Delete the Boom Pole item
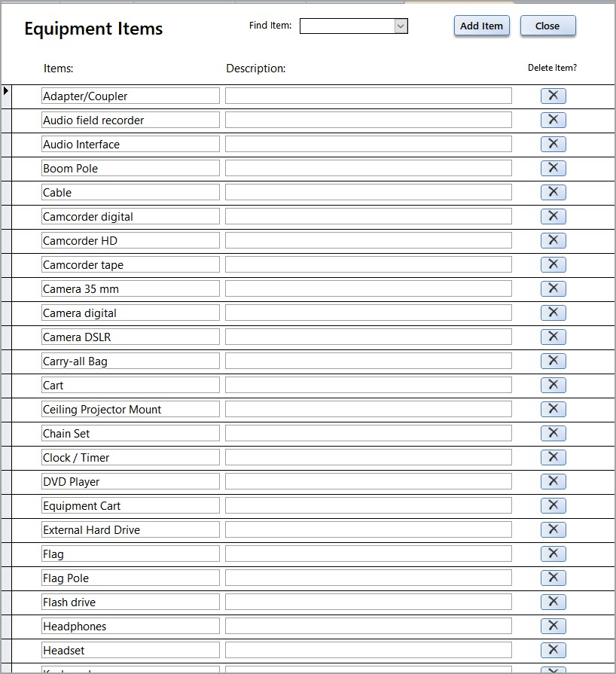 [553, 168]
